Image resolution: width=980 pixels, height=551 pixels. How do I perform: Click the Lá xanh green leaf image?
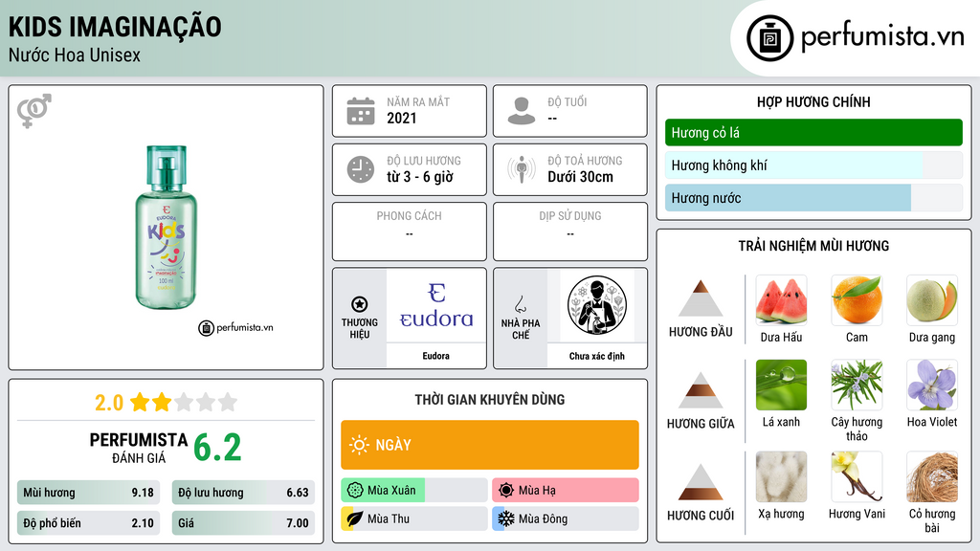(781, 385)
